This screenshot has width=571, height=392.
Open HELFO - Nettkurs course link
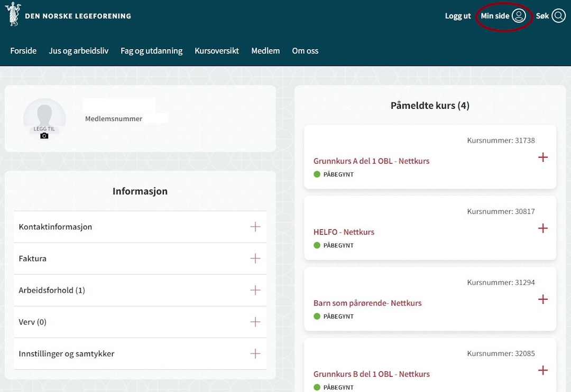[344, 232]
